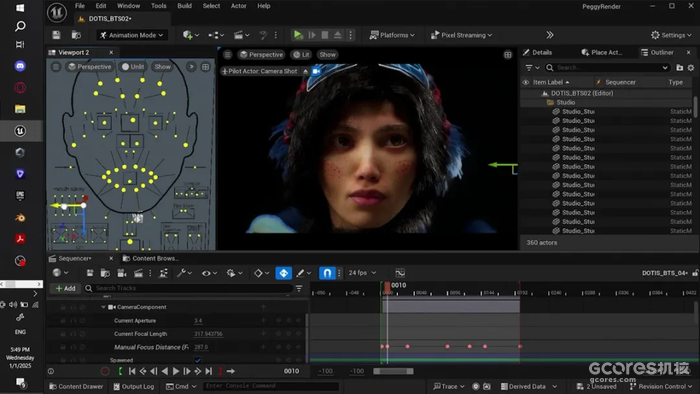The height and width of the screenshot is (394, 700).
Task: Switch to the Place Actors tab
Action: 602,52
